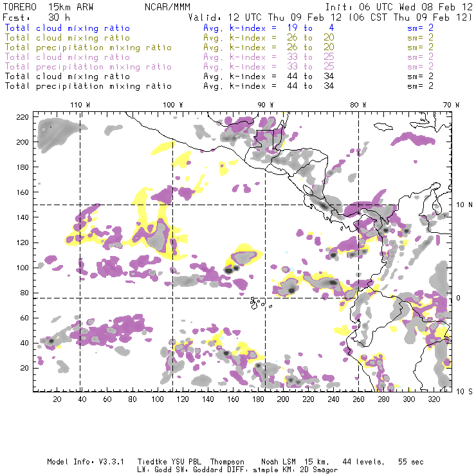Click the "180" tick label on bottom axis
The width and height of the screenshot is (476, 476).
point(258,399)
